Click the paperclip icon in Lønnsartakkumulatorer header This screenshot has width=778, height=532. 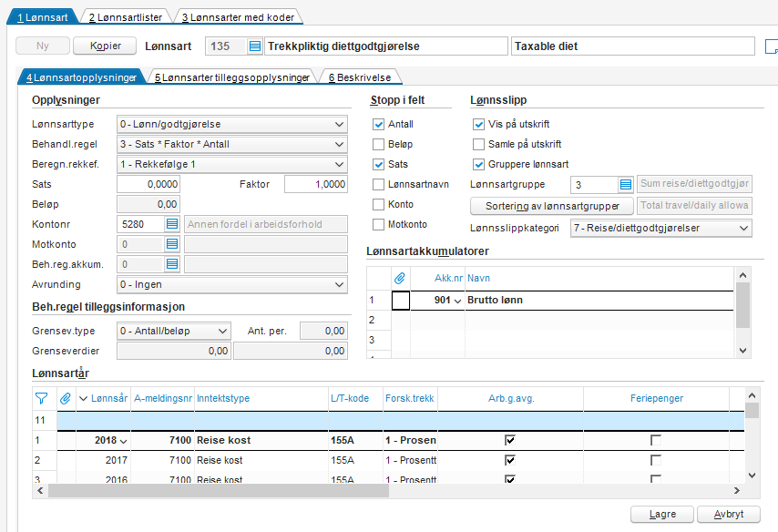pyautogui.click(x=399, y=279)
